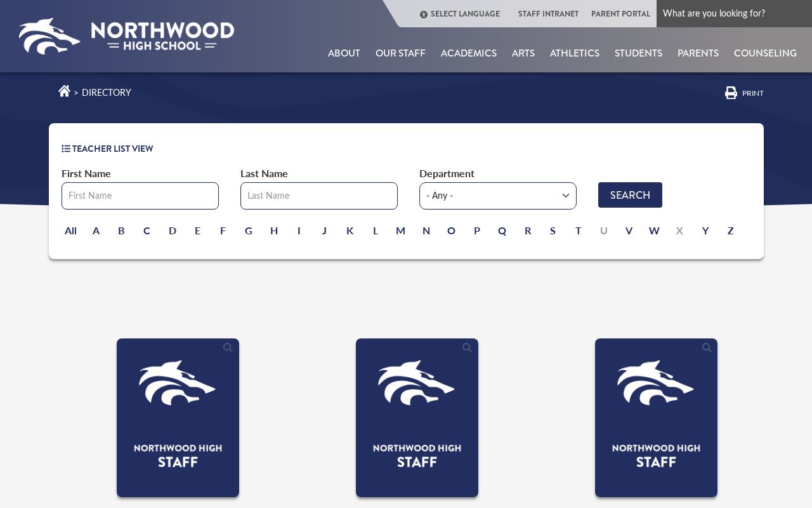Filter directory by letter L

376,231
